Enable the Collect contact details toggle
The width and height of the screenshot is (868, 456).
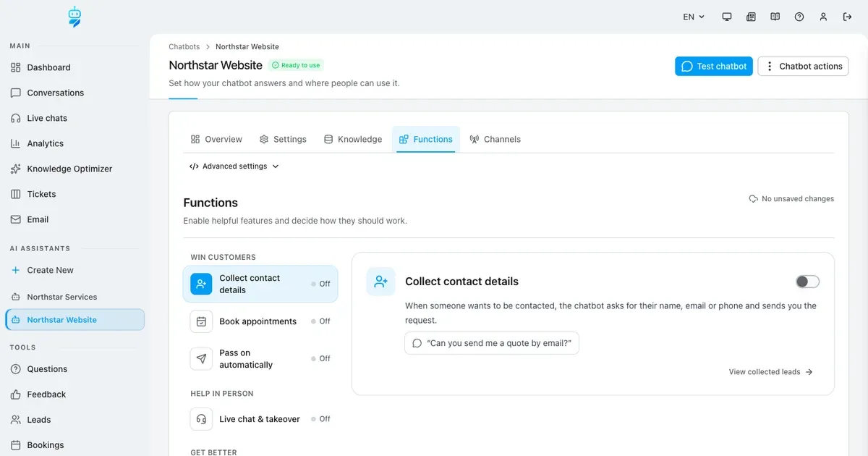click(x=807, y=282)
